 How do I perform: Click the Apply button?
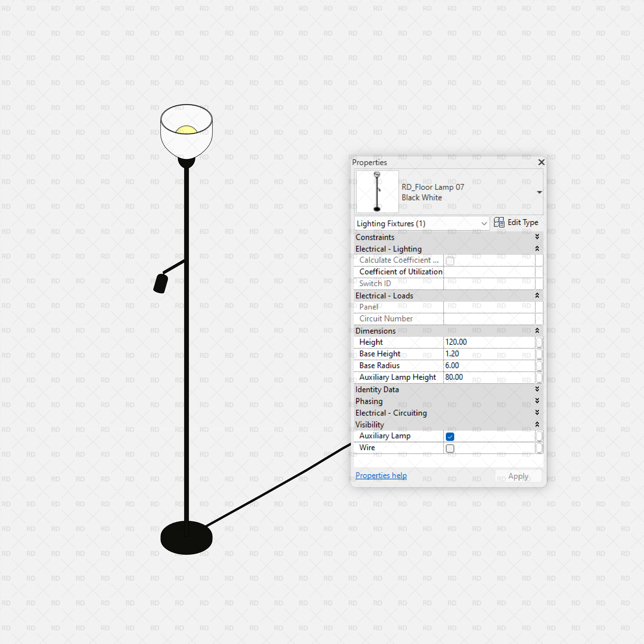(518, 476)
